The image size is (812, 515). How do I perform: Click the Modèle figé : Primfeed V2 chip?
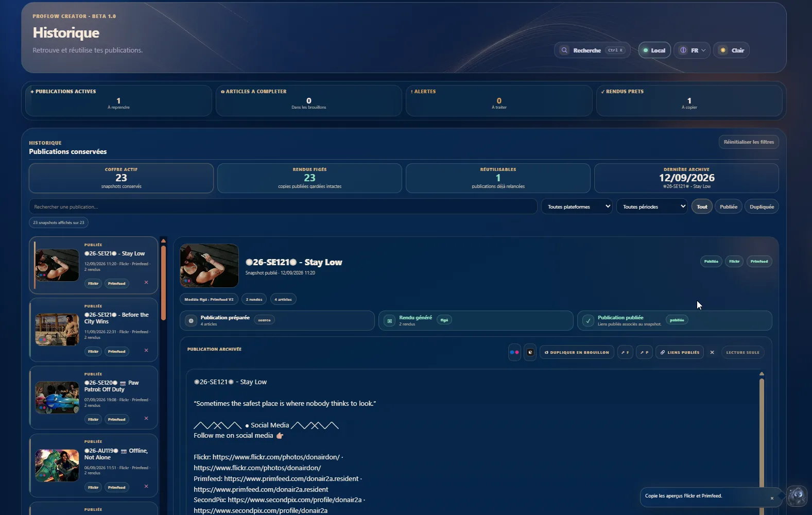[209, 299]
